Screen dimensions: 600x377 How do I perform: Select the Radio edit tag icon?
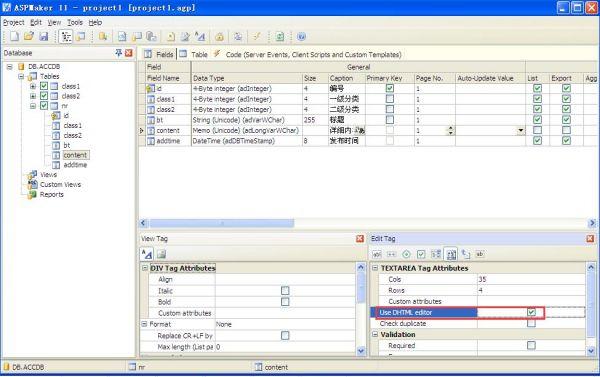pos(406,254)
